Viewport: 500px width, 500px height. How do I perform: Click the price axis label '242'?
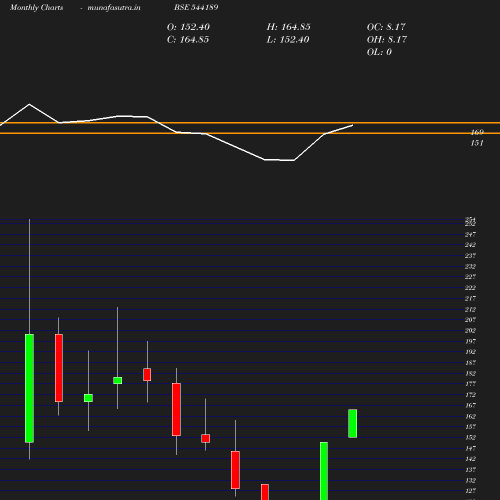click(470, 245)
